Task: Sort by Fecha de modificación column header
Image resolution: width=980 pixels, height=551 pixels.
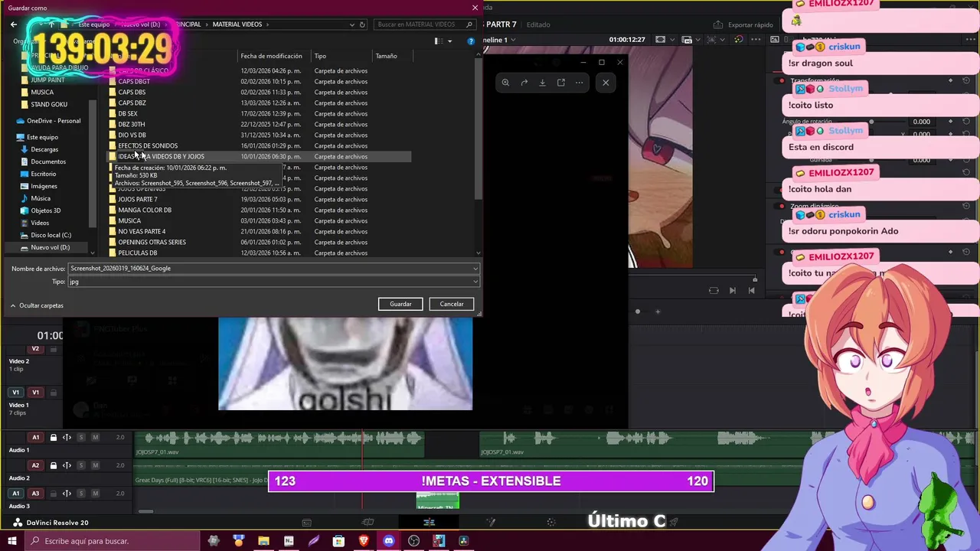Action: [272, 56]
